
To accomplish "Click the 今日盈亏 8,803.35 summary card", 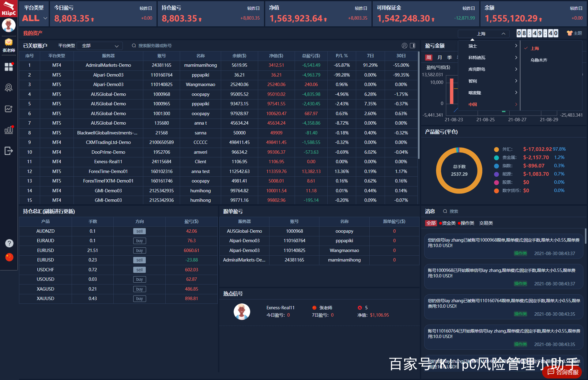I will pos(103,14).
